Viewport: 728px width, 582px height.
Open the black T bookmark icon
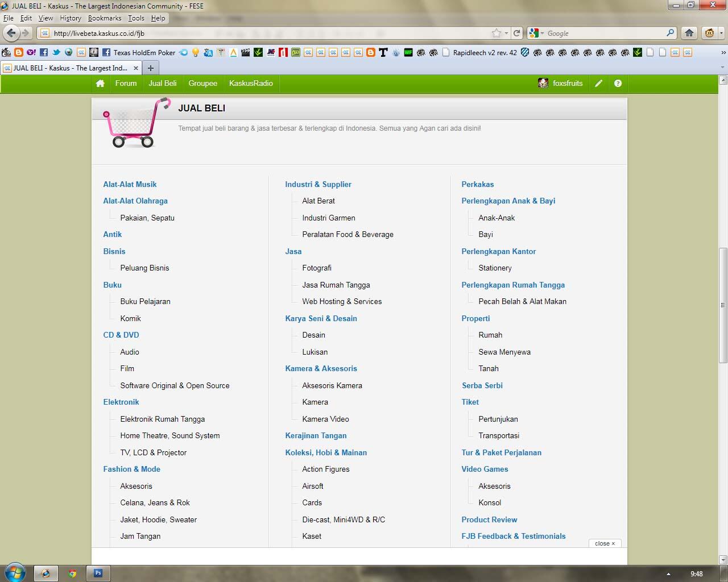383,52
